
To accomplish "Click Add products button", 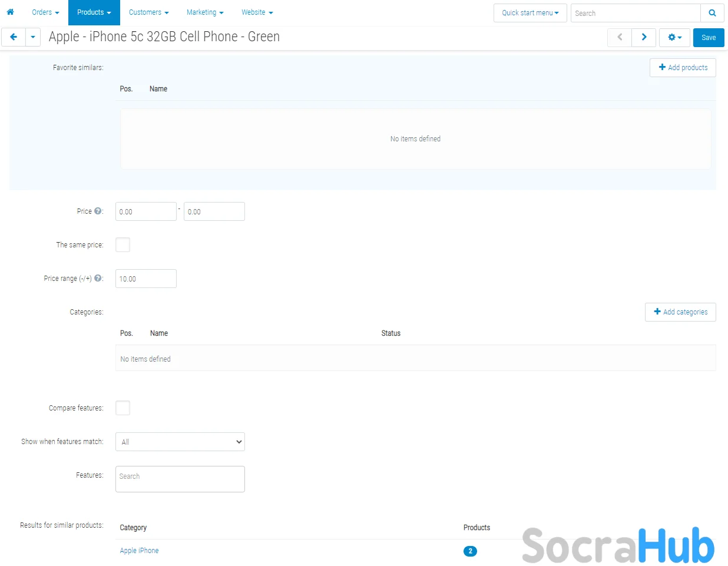I will coord(683,68).
